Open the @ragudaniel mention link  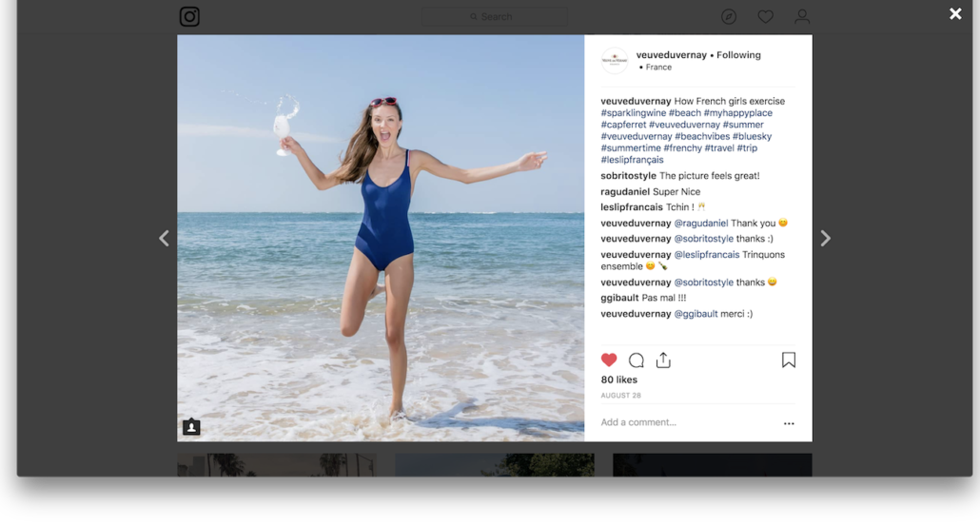point(700,223)
